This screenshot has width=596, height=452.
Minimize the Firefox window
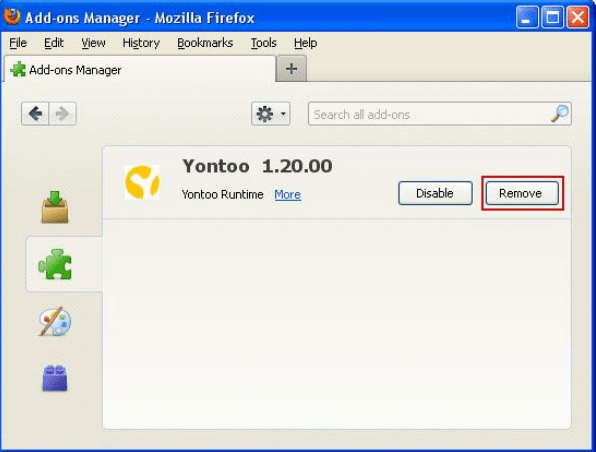(527, 17)
